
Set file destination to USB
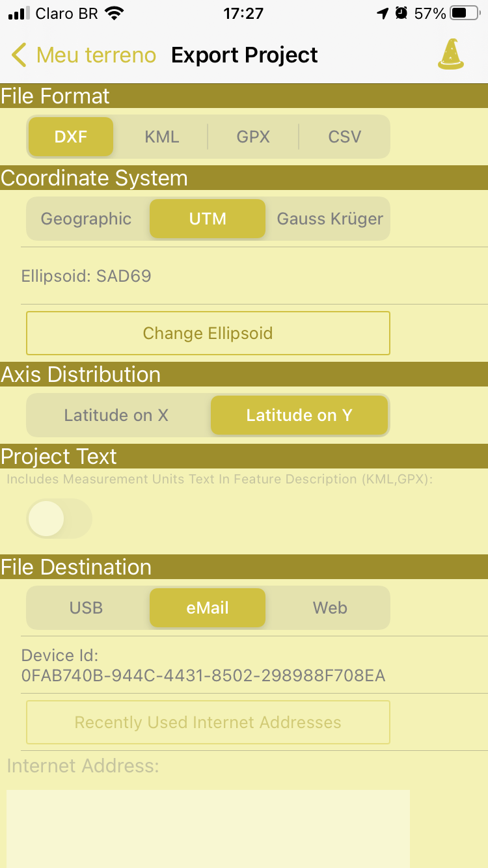(x=85, y=608)
